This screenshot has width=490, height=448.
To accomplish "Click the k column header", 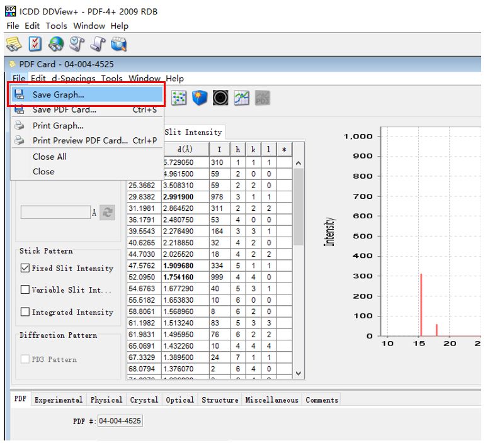I will click(253, 149).
